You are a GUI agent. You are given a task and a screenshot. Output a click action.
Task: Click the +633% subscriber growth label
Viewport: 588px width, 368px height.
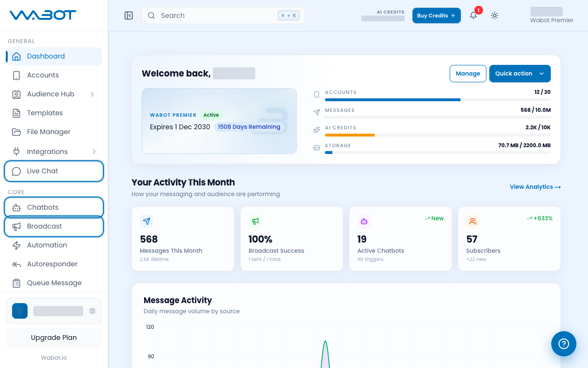point(540,218)
